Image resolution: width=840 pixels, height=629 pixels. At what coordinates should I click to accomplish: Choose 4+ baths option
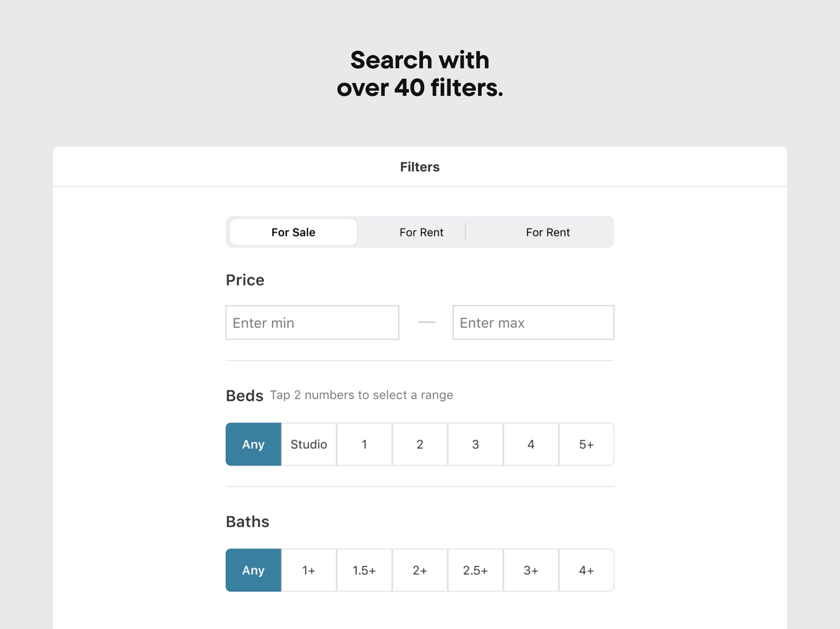click(586, 570)
